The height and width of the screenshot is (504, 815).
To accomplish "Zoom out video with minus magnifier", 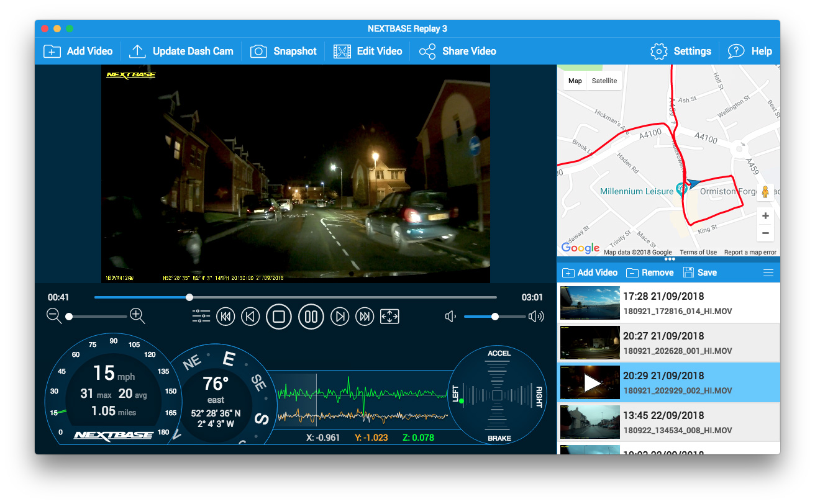I will pos(55,316).
